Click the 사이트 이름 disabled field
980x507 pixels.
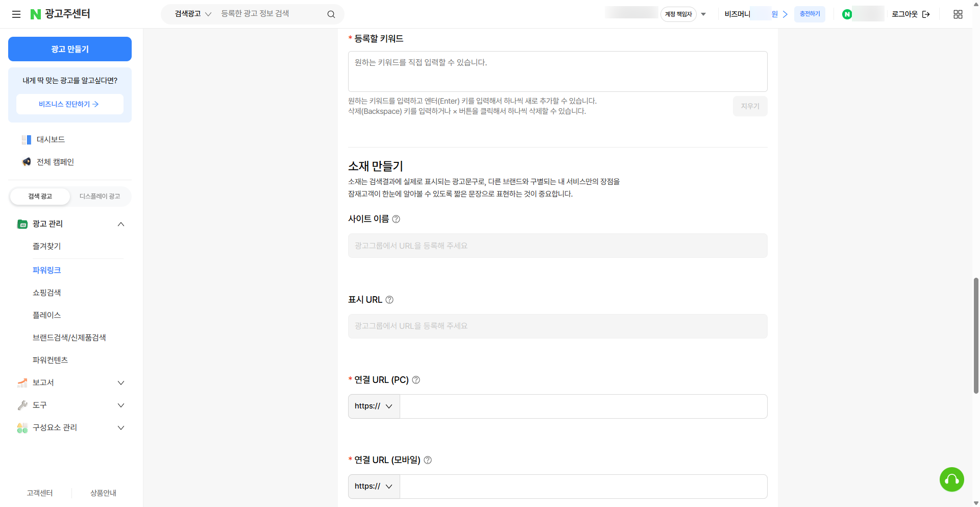pyautogui.click(x=558, y=246)
